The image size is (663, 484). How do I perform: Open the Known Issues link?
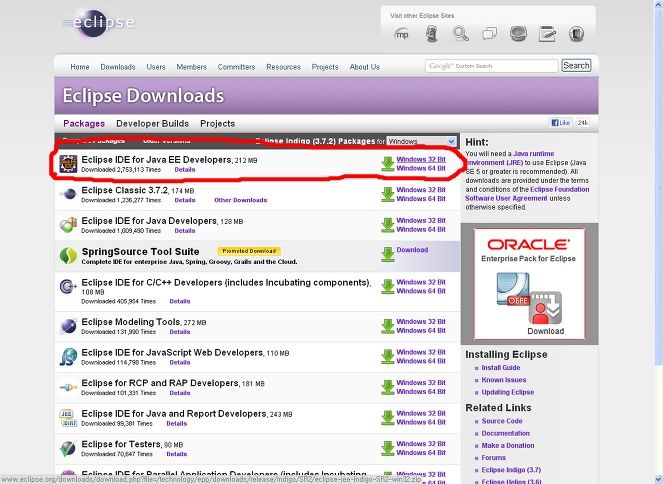pyautogui.click(x=504, y=380)
